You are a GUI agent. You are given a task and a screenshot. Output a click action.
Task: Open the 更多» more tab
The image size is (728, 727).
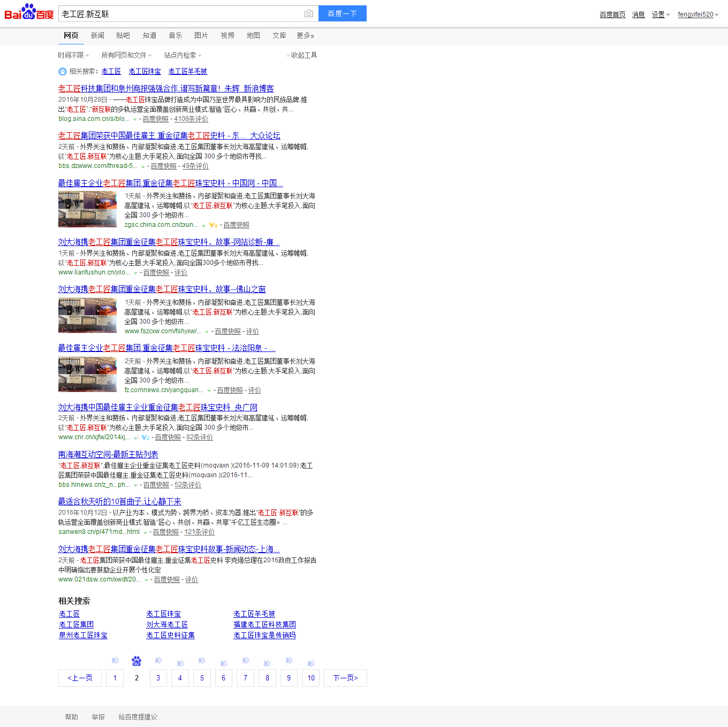306,35
